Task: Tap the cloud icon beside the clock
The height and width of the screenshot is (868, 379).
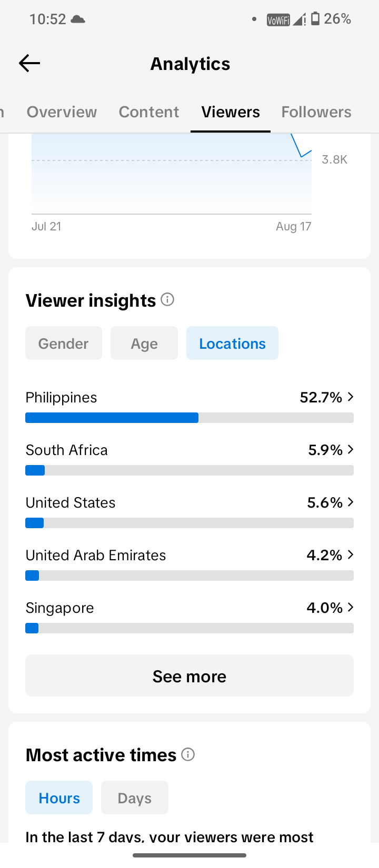Action: pyautogui.click(x=78, y=19)
